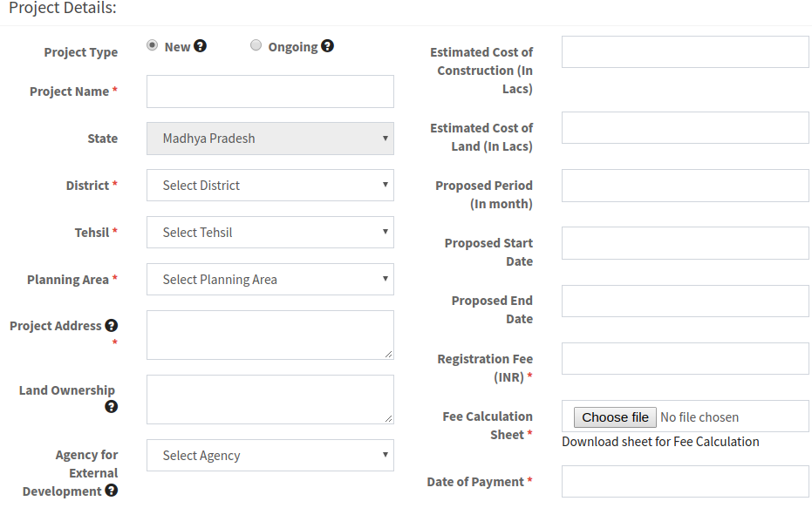Click the Proposed Start Date field
This screenshot has width=812, height=508.
click(685, 243)
